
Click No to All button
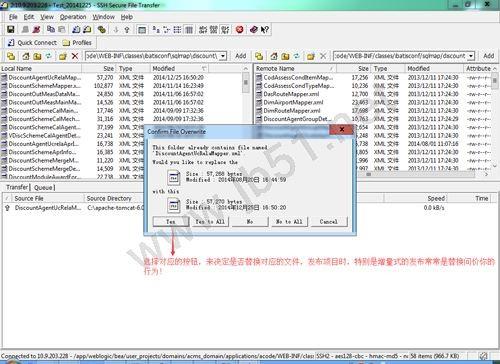289,221
